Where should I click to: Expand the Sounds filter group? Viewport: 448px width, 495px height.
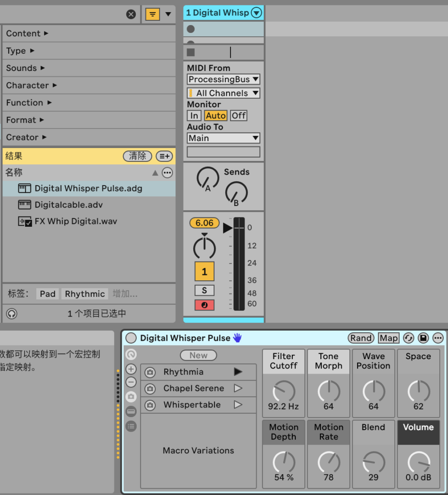pos(25,68)
